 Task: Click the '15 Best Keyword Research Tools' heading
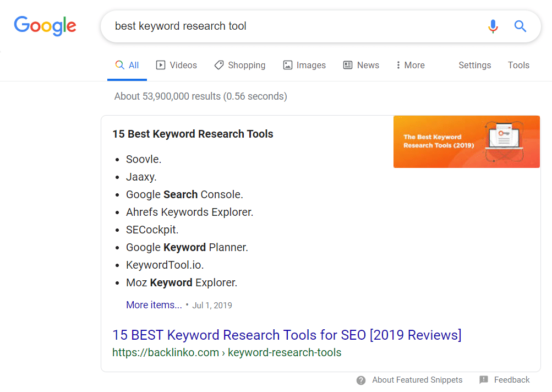pos(193,134)
